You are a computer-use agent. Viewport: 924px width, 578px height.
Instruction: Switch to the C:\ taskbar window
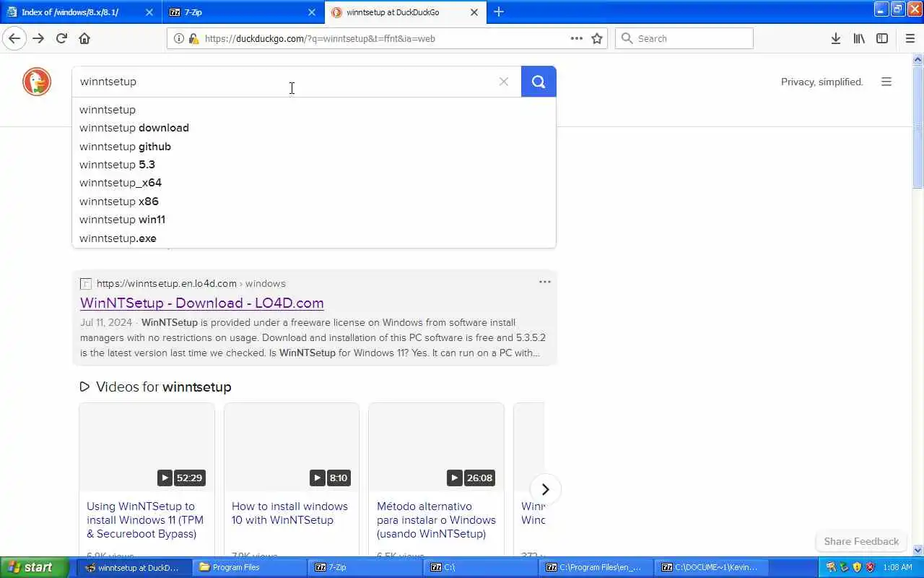coord(481,567)
